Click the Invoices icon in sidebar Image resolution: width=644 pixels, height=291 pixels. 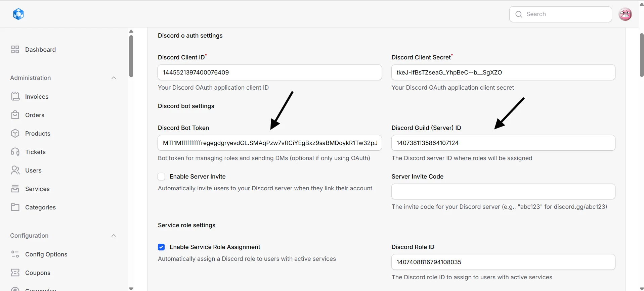tap(15, 96)
